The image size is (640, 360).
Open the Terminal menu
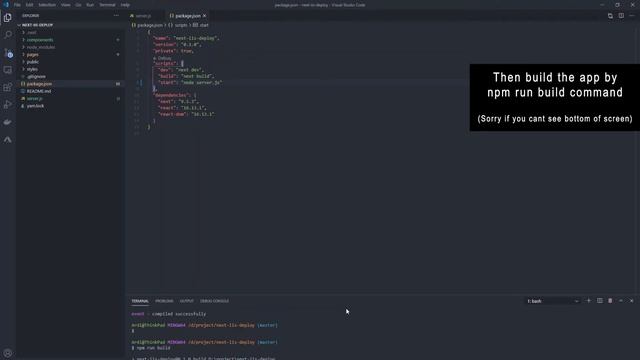tap(107, 5)
